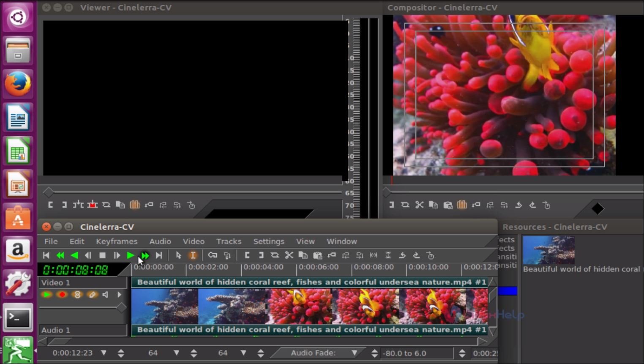Overwrite timeline with Viewer selection (red icon)
The width and height of the screenshot is (644, 364).
coord(93,205)
